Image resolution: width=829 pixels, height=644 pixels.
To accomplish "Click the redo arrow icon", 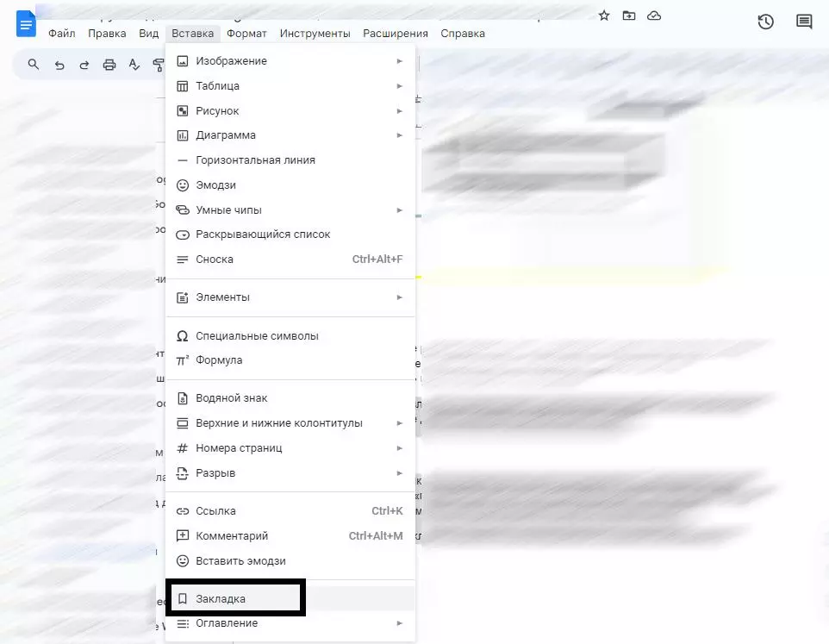I will coord(84,64).
